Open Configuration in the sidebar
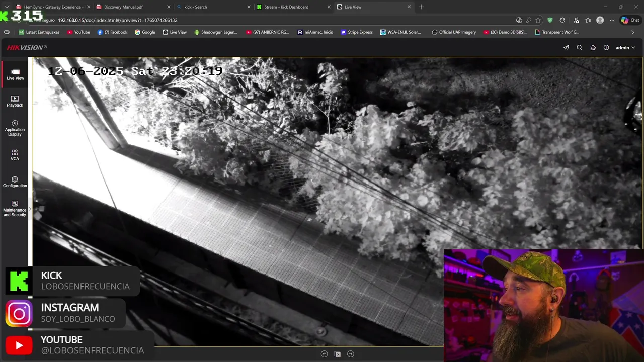 point(15,182)
